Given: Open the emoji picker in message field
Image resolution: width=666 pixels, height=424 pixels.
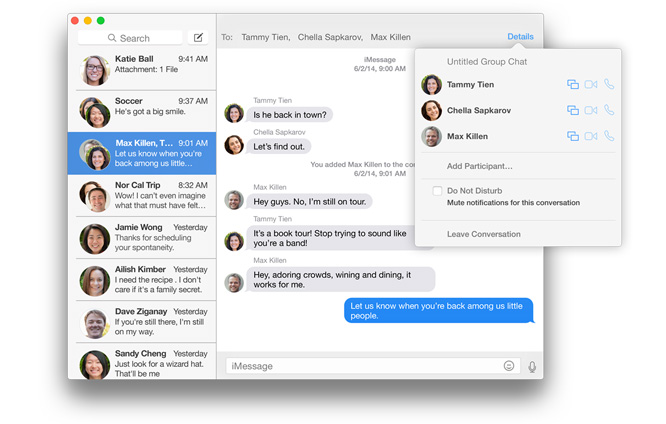Looking at the screenshot, I should click(x=509, y=366).
